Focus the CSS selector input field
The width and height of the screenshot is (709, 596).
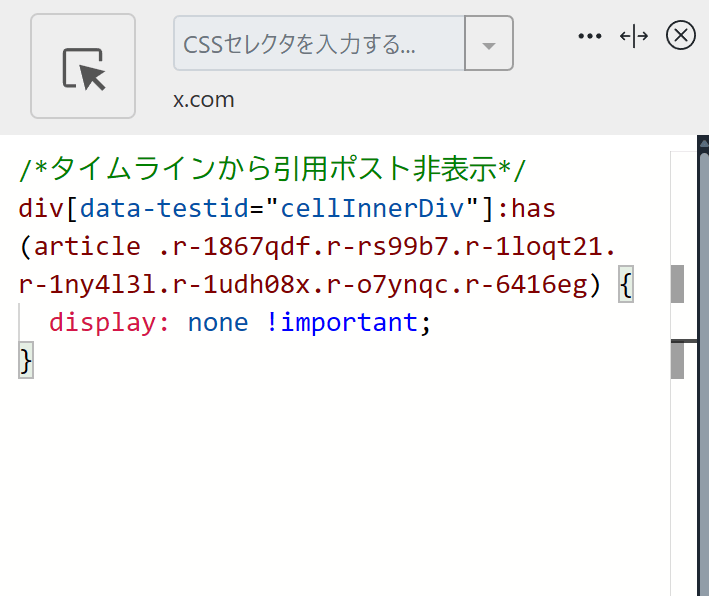point(319,43)
